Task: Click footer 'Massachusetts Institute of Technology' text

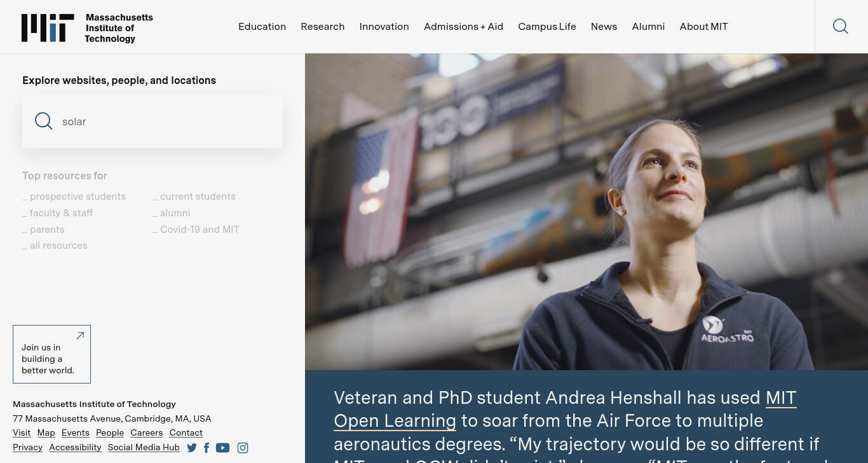Action: point(94,404)
